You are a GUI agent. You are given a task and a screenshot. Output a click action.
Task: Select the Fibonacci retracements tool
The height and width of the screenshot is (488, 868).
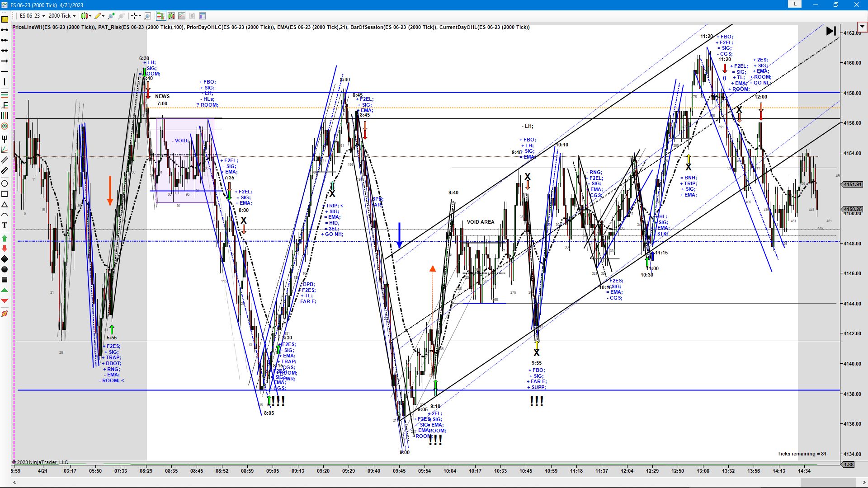[x=5, y=94]
